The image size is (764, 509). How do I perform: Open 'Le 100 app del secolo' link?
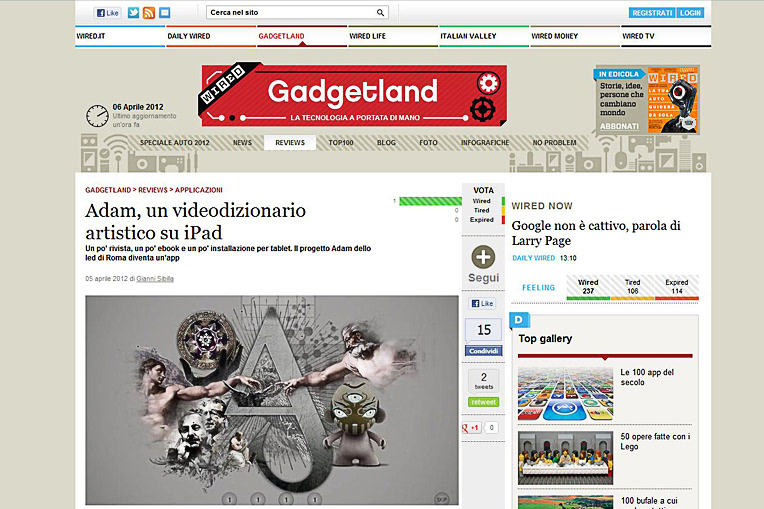click(647, 377)
